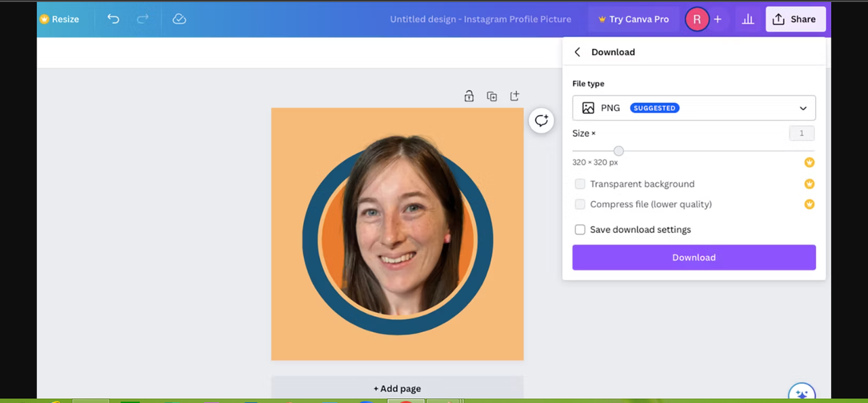
Task: Click the Pro crown icon beside the size
Action: pyautogui.click(x=809, y=163)
